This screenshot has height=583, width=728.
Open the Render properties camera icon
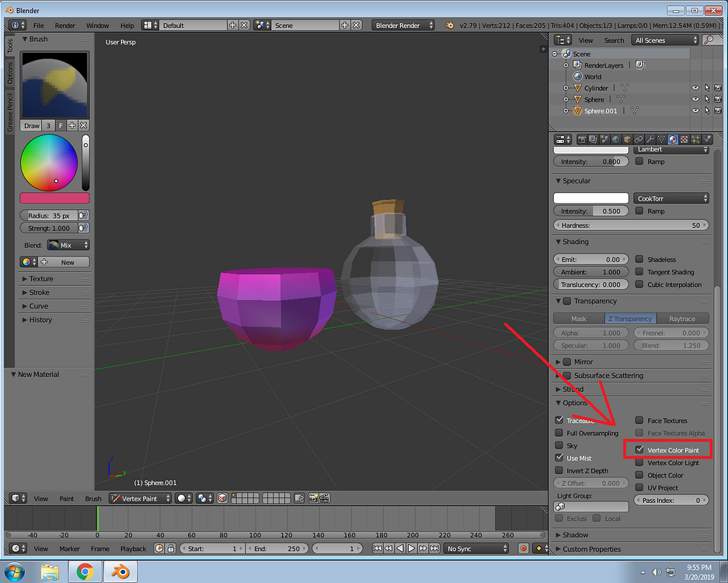point(582,139)
